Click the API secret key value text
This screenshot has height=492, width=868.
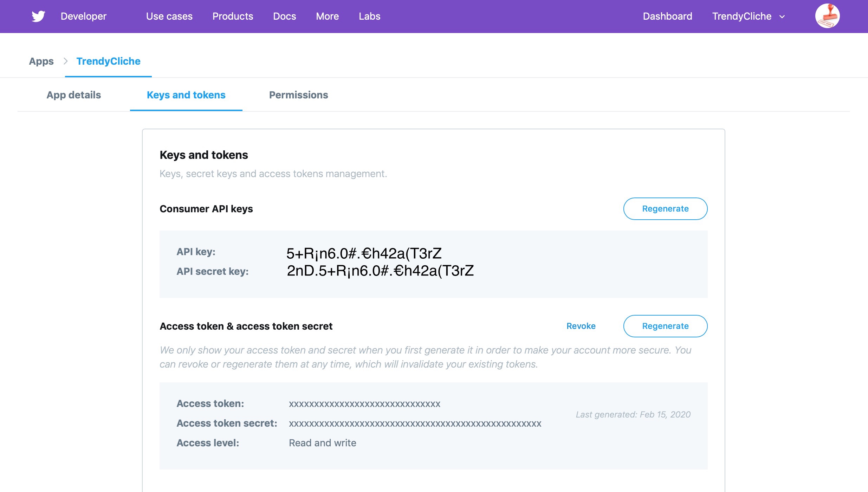[380, 271]
